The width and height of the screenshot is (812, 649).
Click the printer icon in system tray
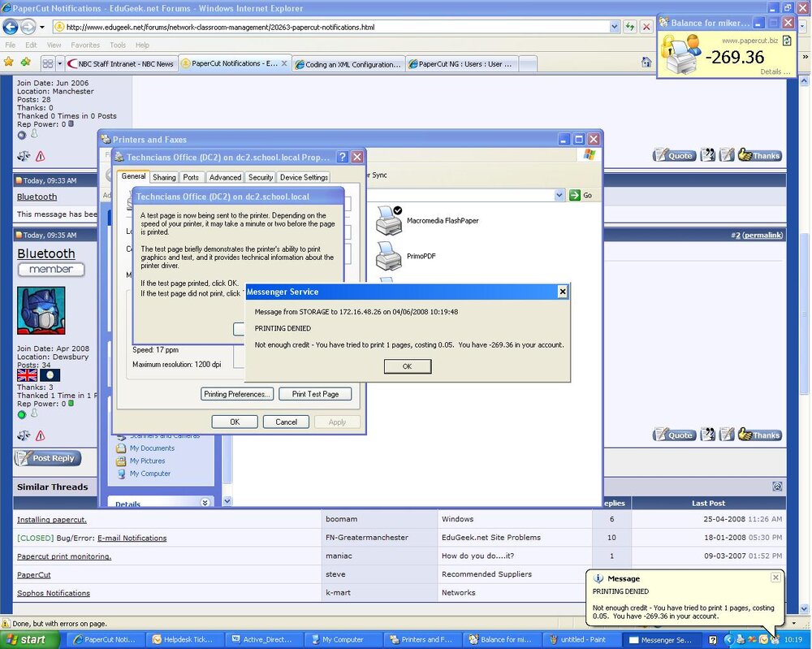(x=740, y=640)
